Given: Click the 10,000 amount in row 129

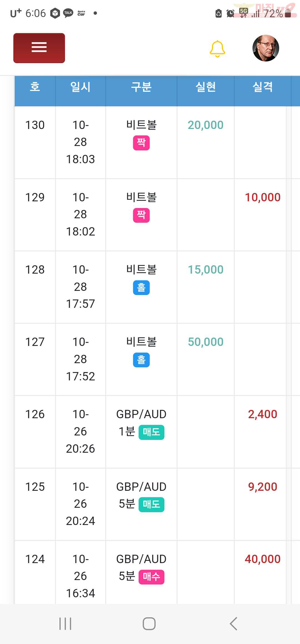Looking at the screenshot, I should pos(262,197).
